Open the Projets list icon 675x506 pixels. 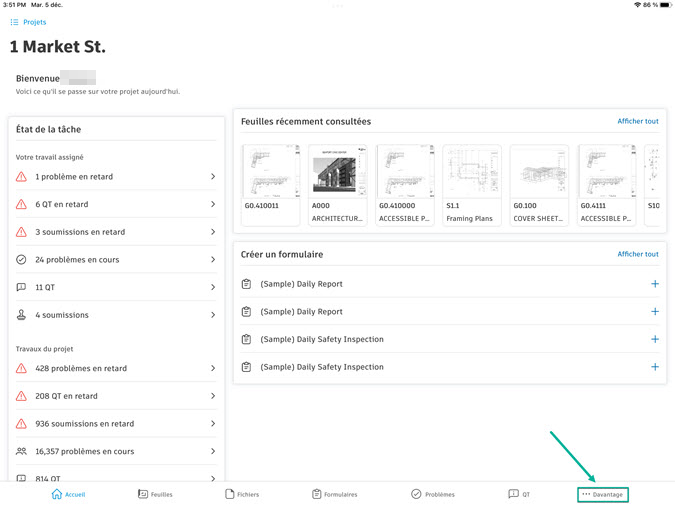click(14, 22)
